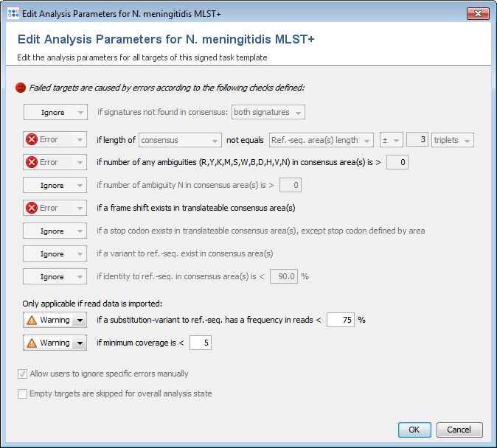
Task: Open severity dropdown for the minimum coverage check
Action: tap(80, 343)
